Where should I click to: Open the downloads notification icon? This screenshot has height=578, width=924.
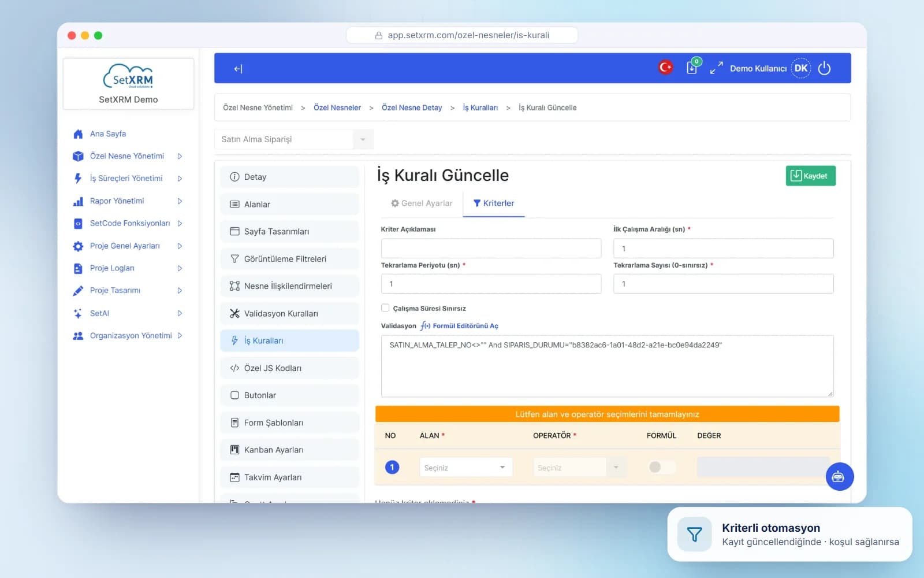click(x=692, y=67)
